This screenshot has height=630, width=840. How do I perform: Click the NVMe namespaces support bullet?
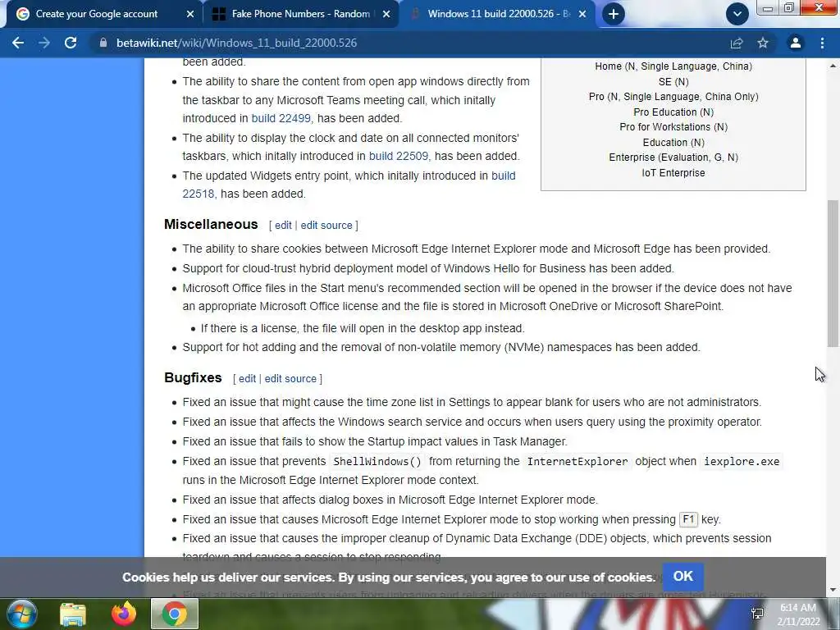[441, 348]
